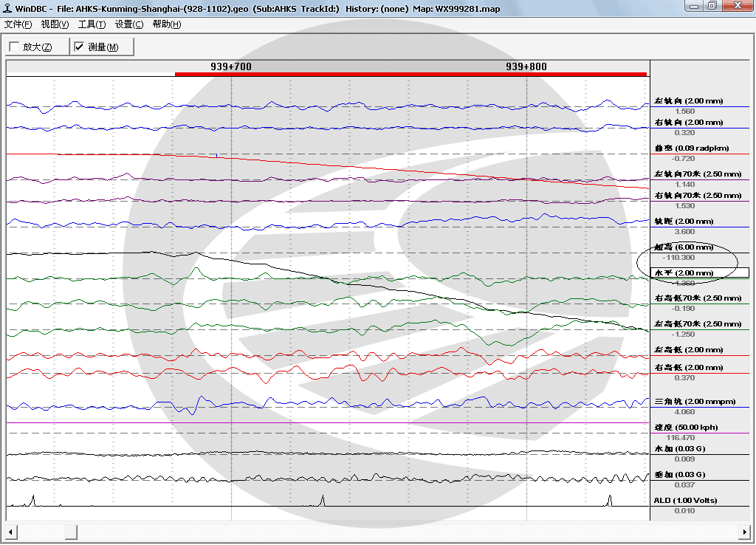Click the ALD measured value 0.010
The width and height of the screenshot is (756, 545).
point(684,511)
